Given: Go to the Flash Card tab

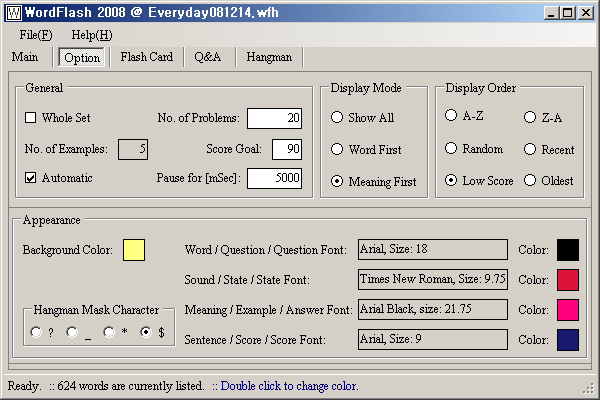Looking at the screenshot, I should pyautogui.click(x=147, y=57).
